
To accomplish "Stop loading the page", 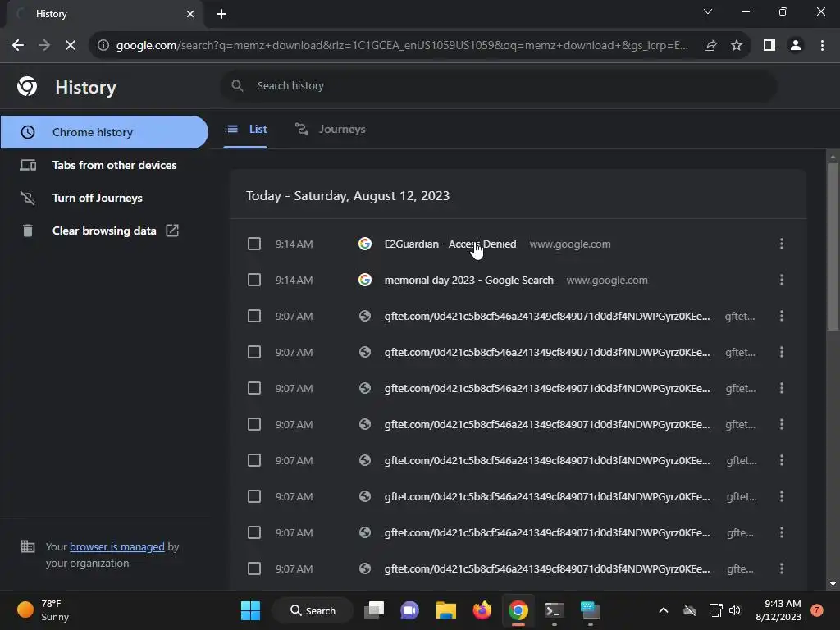I will coord(71,46).
